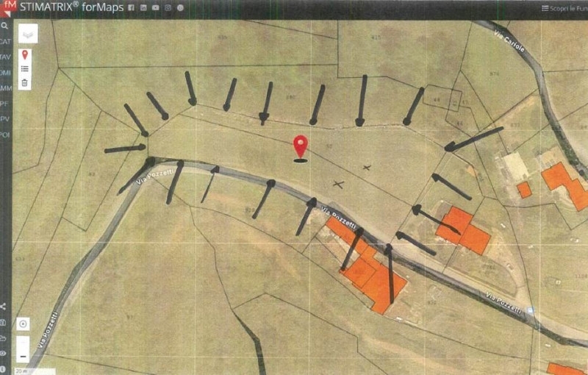Click the trash delete icon
The height and width of the screenshot is (375, 588).
click(24, 82)
